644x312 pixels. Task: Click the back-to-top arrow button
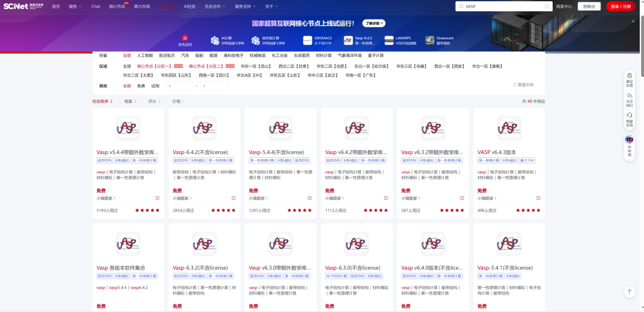[x=629, y=292]
